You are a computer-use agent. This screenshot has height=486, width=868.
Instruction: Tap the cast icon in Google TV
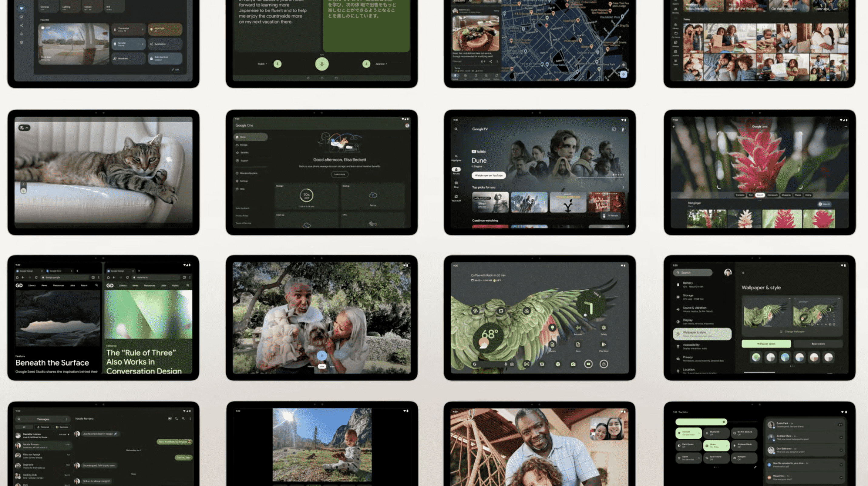pyautogui.click(x=614, y=129)
